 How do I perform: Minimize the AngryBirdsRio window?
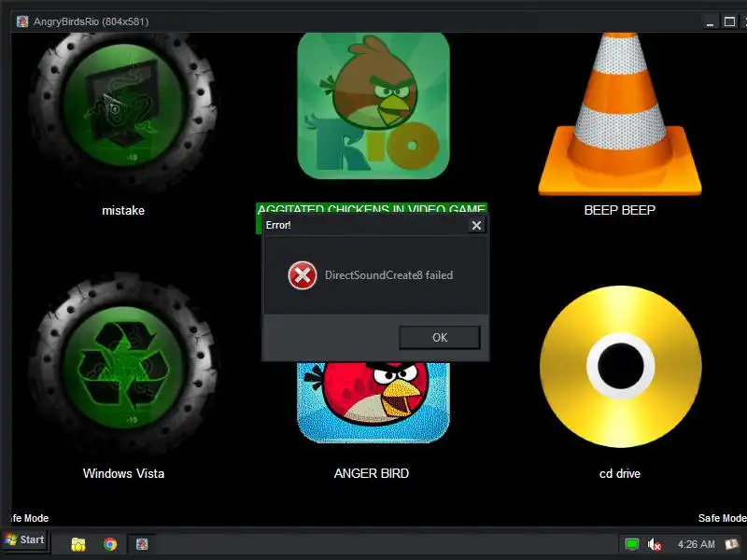tap(710, 21)
